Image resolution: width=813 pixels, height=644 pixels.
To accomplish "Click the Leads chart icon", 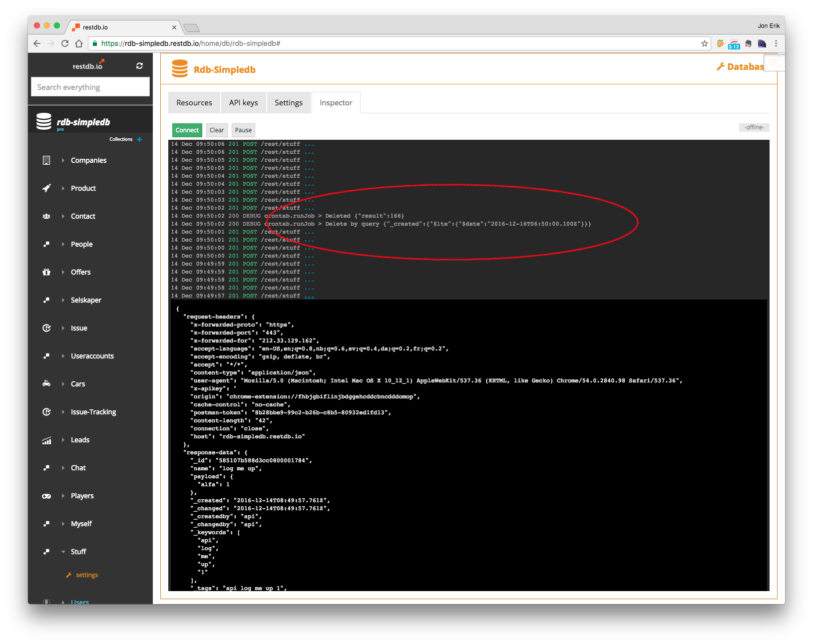I will tap(46, 440).
